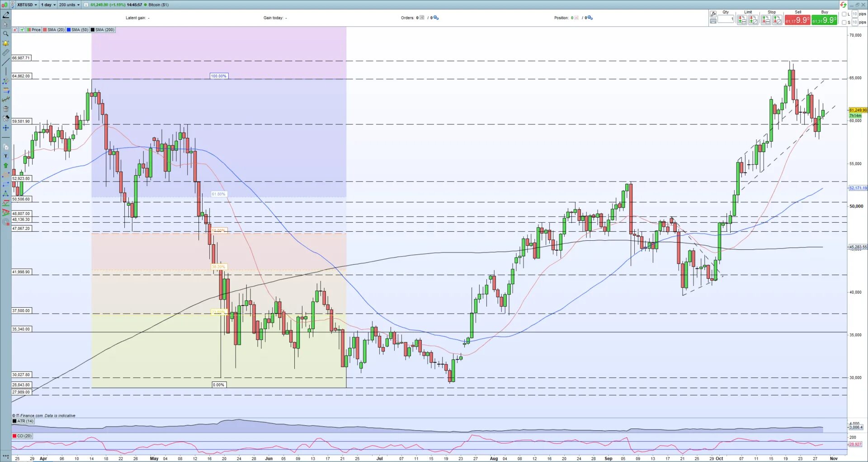
Task: Click the Sell price button
Action: coord(797,20)
